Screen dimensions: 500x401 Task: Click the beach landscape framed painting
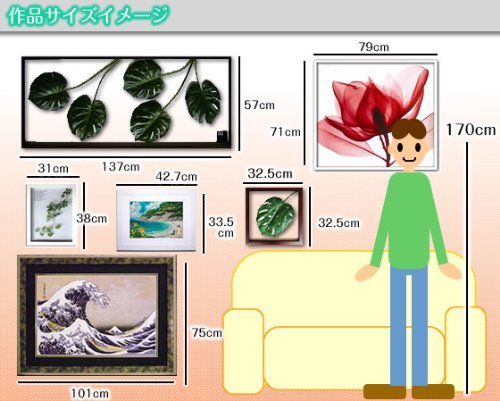[x=156, y=220]
